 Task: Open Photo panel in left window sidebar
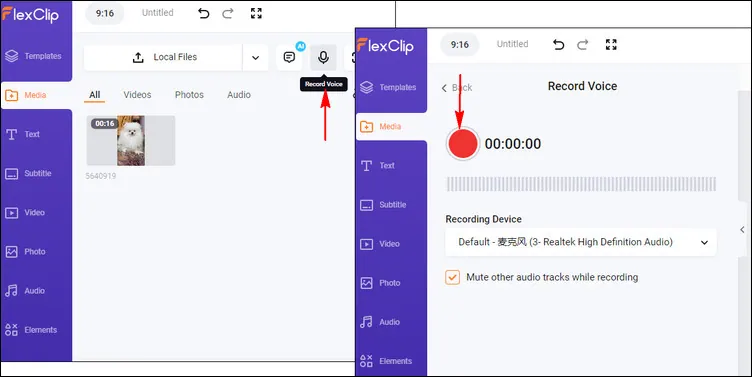pyautogui.click(x=36, y=252)
